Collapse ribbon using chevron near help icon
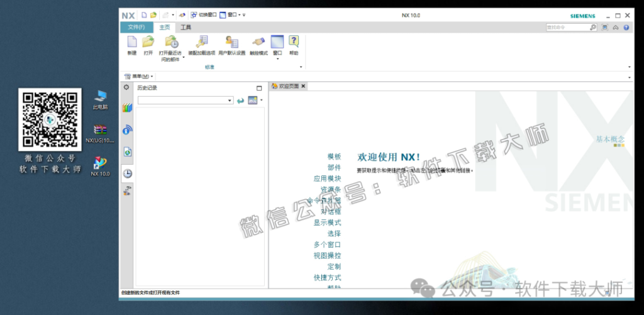 tap(616, 28)
